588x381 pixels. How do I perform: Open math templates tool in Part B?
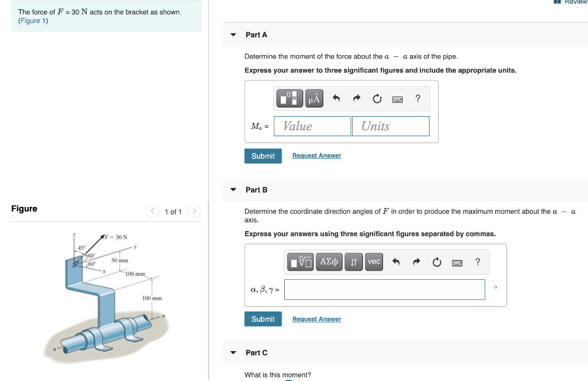(x=300, y=261)
